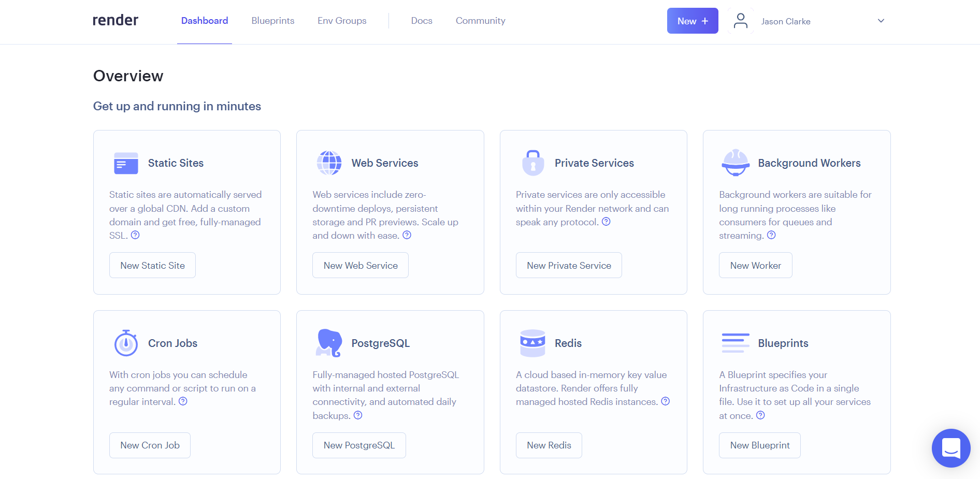Expand the Jason Clarke account dropdown
The image size is (980, 479).
(x=881, y=21)
